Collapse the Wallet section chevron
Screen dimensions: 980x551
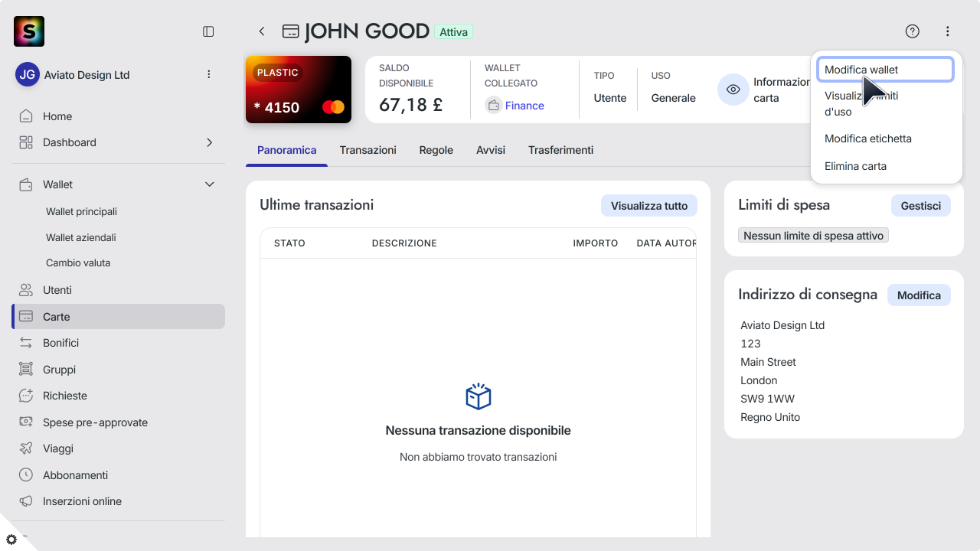[209, 184]
